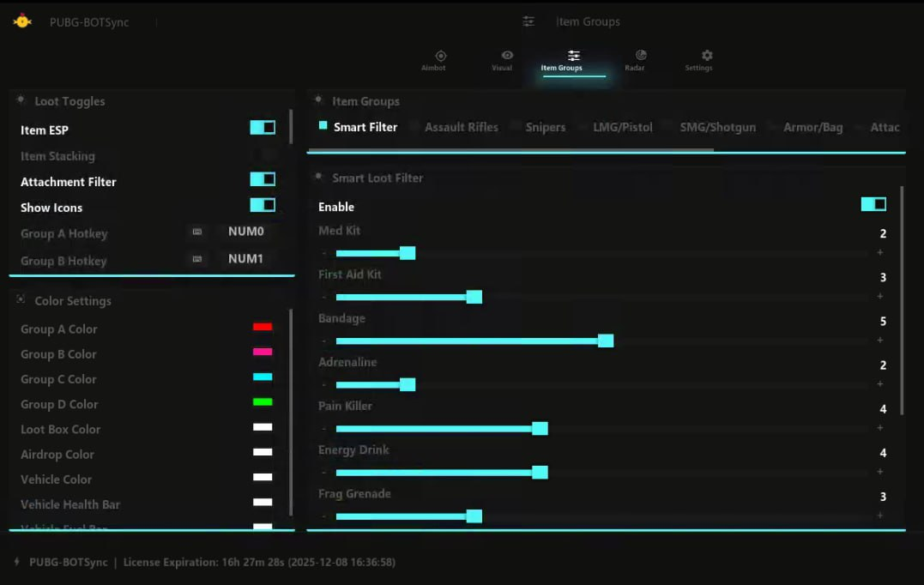Click the Item Groups sliders icon in navigation
This screenshot has height=585, width=924.
pos(574,56)
